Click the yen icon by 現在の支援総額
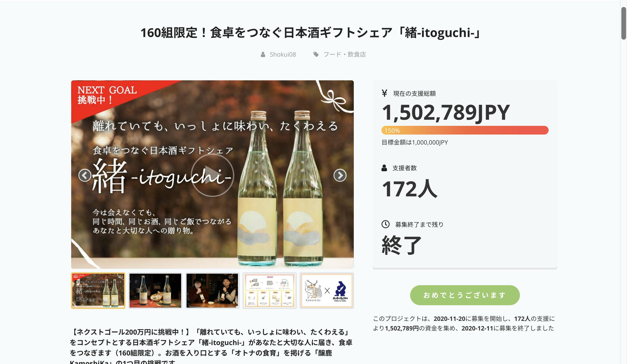Viewport: 627px width, 364px height. [384, 93]
